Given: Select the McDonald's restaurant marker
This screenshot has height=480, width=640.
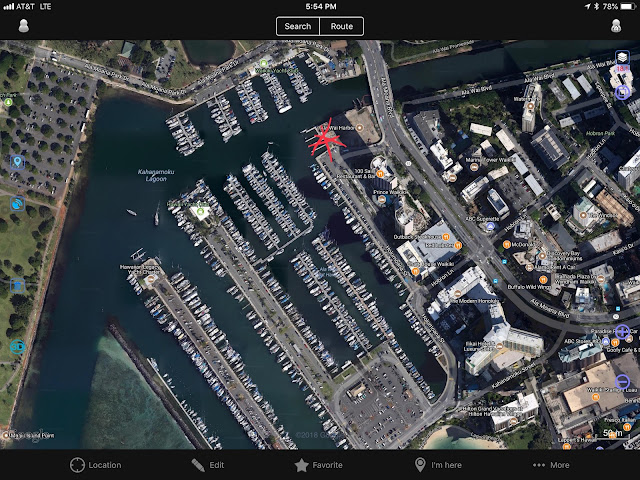Looking at the screenshot, I should (507, 244).
